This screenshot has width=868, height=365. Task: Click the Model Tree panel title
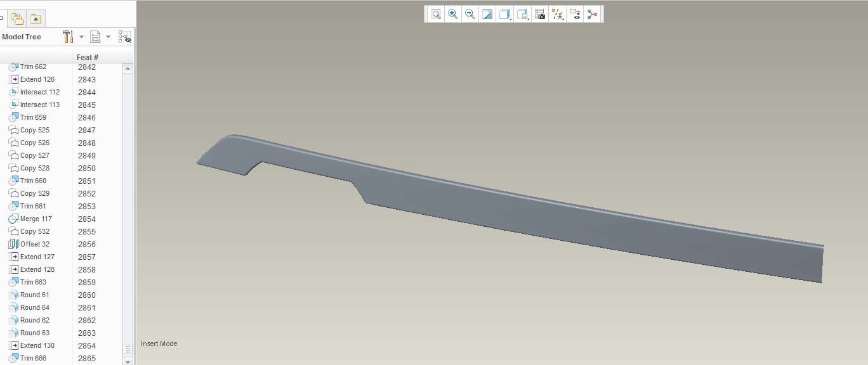[x=22, y=37]
